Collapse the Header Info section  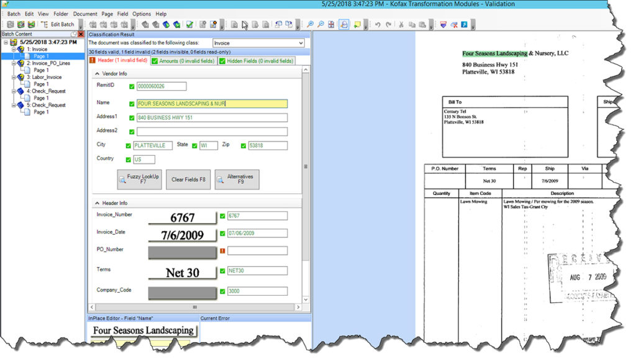pyautogui.click(x=98, y=202)
